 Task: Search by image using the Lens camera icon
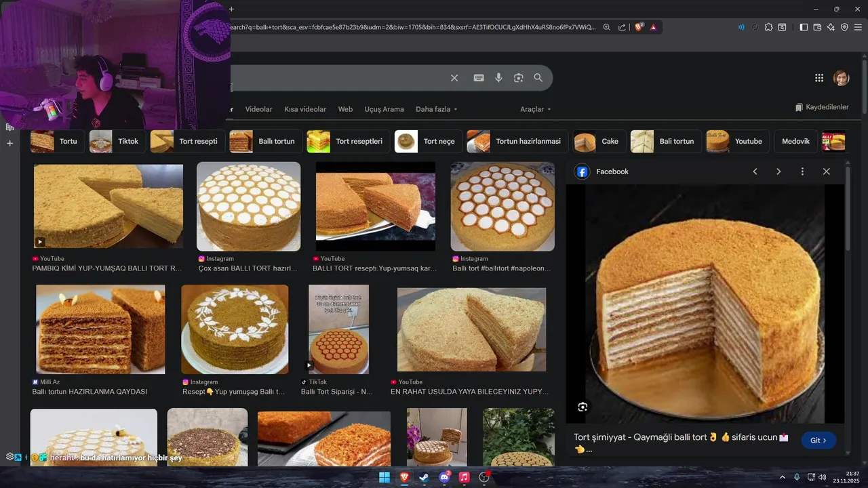[518, 78]
